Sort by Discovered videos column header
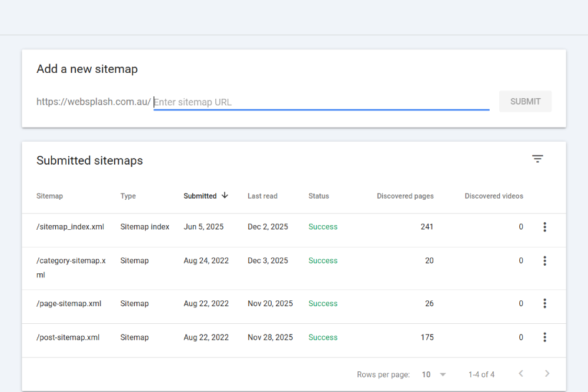 click(494, 196)
